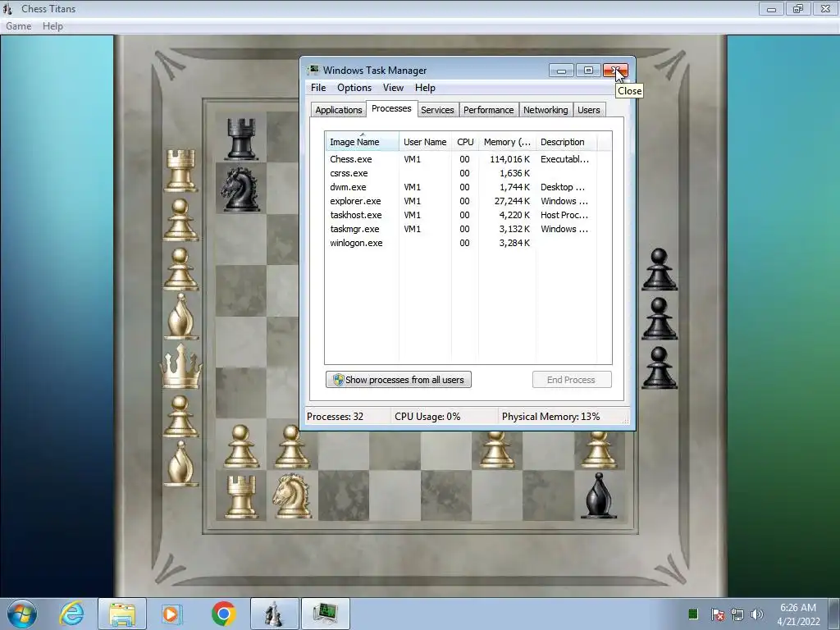
Task: Switch to the Users tab
Action: point(588,110)
